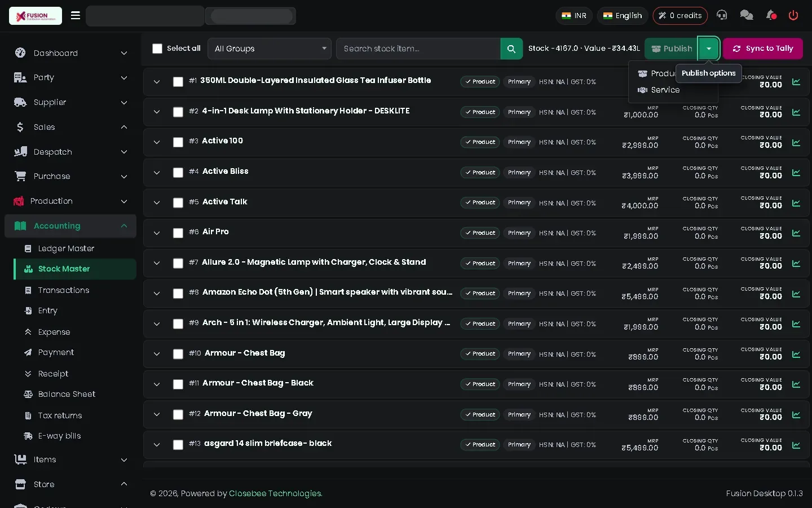Open chart icon for Armour - Chest Bag - Gray

(x=796, y=415)
